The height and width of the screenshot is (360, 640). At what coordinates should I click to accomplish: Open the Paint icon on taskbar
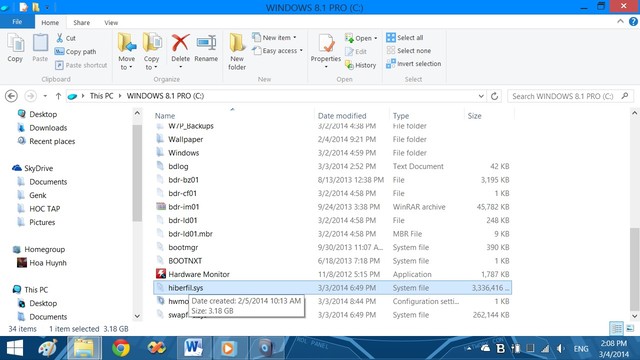pyautogui.click(x=48, y=348)
